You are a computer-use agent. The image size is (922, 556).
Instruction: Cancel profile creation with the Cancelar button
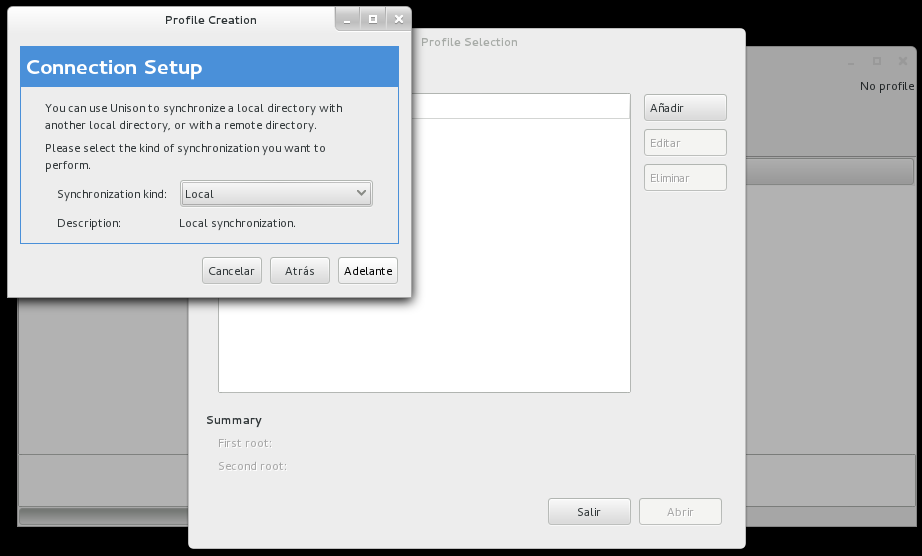(x=232, y=271)
